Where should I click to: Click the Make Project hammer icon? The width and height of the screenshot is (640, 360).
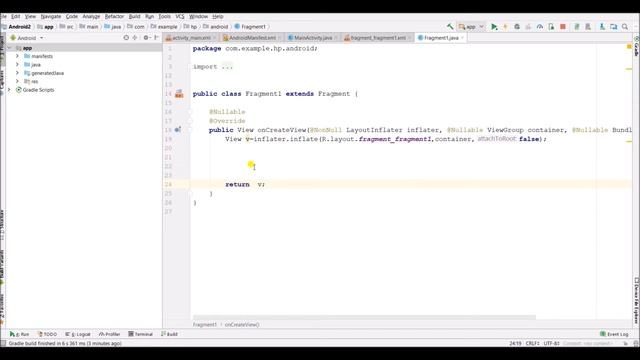click(450, 27)
